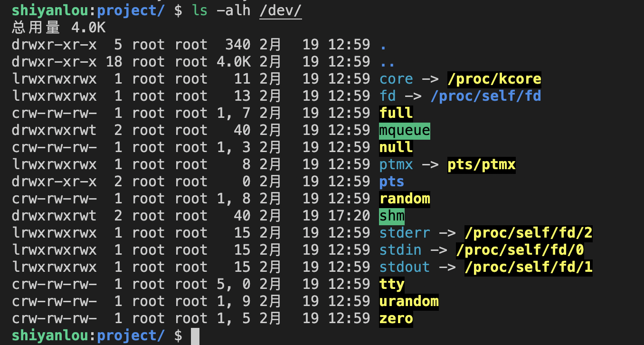Click the '/proc/self/fd/1' link target
The image size is (644, 345).
pyautogui.click(x=529, y=267)
